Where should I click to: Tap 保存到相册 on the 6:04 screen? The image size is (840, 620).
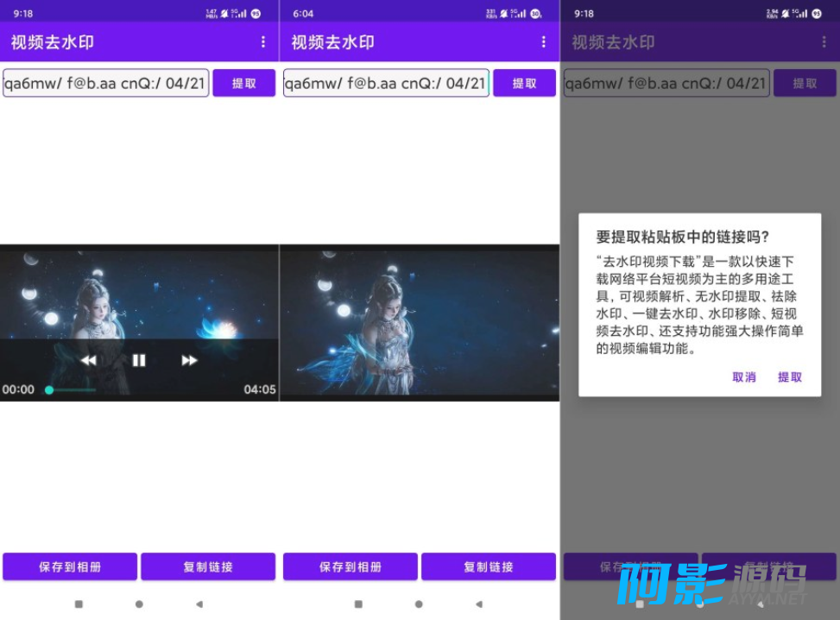351,566
